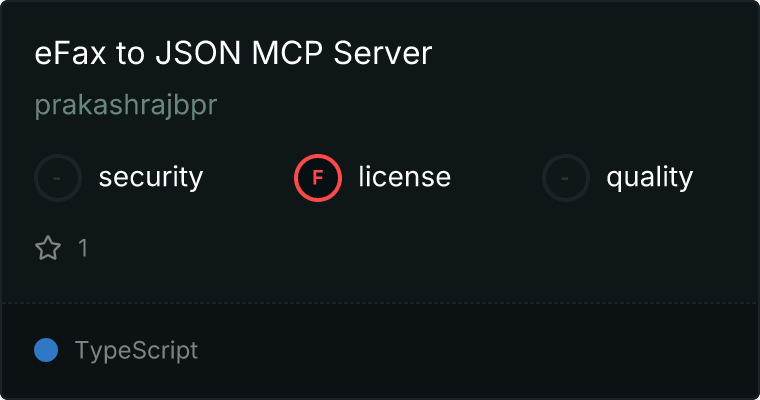Click the dashed divider above TypeScript
The image size is (760, 400).
(380, 303)
